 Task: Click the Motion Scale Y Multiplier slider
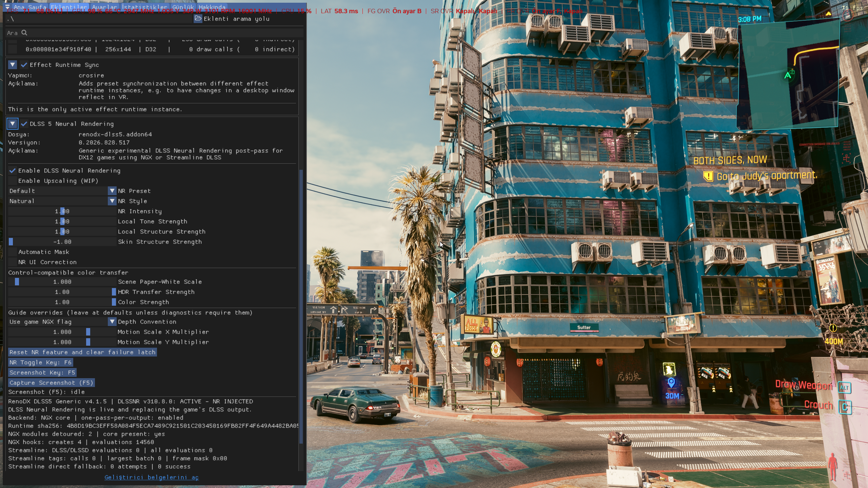point(62,342)
